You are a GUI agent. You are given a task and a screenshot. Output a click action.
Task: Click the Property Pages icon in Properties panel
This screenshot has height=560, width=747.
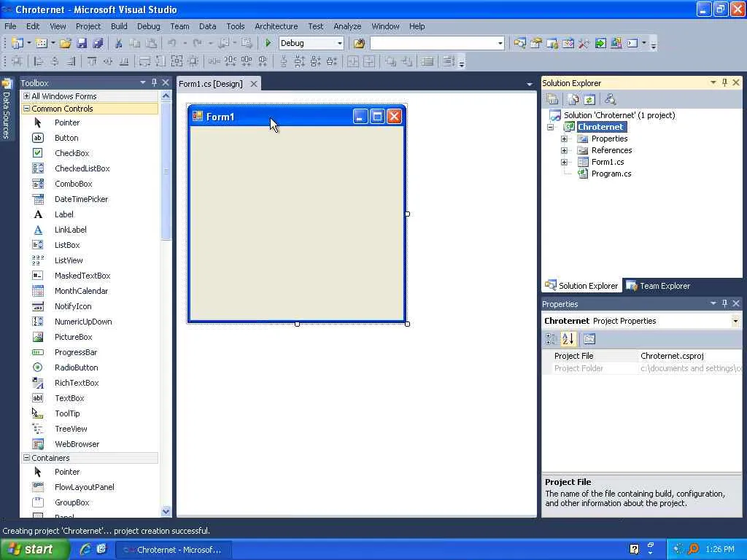click(589, 339)
